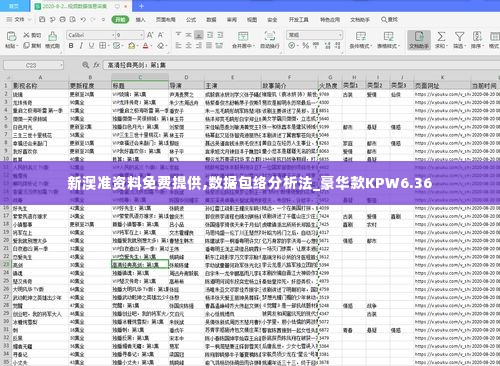Click the Search button in ribbon
Screen dimensions: 500x366
pos(389,20)
